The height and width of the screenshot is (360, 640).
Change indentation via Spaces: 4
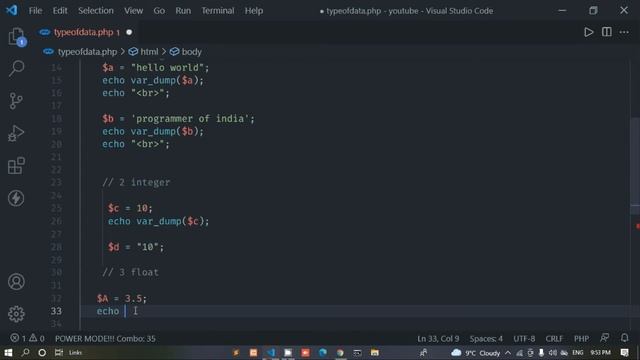click(x=486, y=338)
